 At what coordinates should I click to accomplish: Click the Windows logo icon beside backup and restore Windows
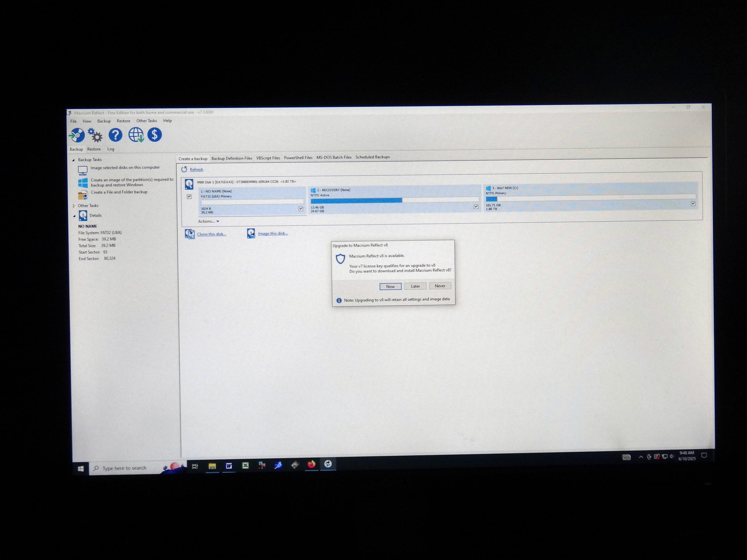pos(83,183)
